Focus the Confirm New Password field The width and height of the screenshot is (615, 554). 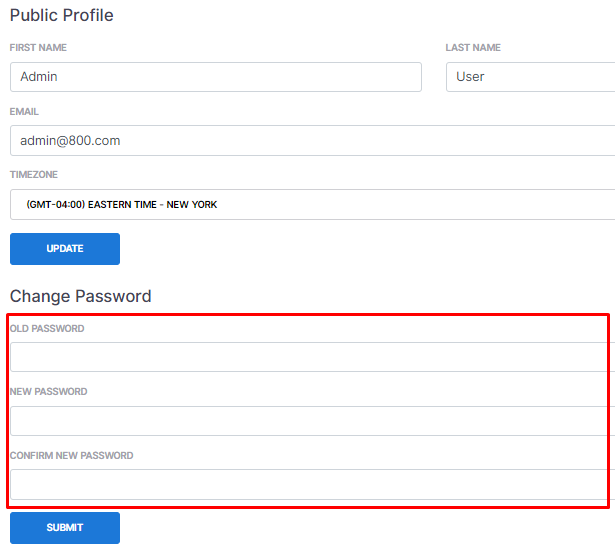click(x=312, y=484)
